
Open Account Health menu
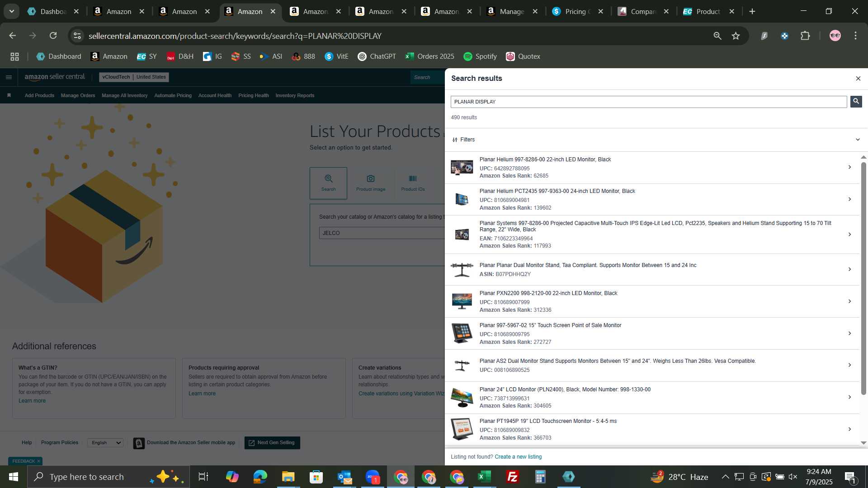215,95
